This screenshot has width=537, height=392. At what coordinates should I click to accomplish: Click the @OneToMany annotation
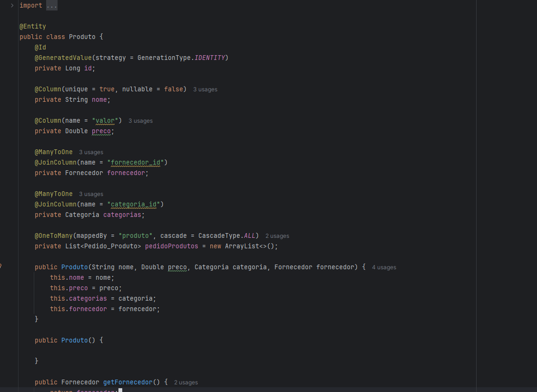click(x=53, y=236)
